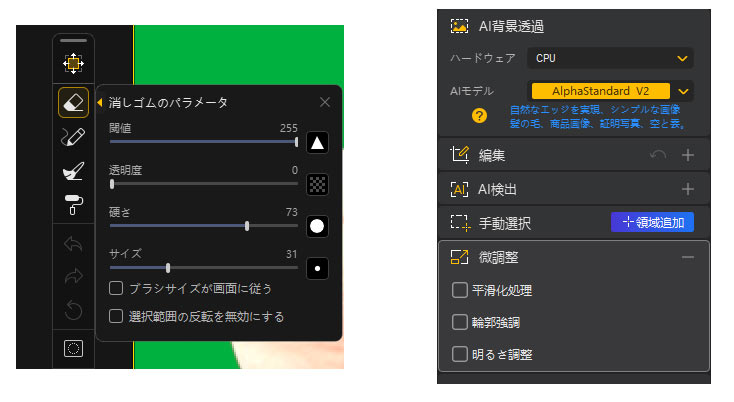The image size is (734, 402).
Task: Click undo arrow in 編集 row
Action: tap(658, 155)
